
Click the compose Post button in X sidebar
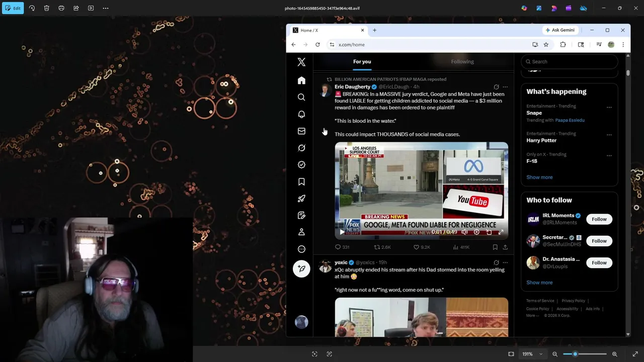click(x=301, y=268)
